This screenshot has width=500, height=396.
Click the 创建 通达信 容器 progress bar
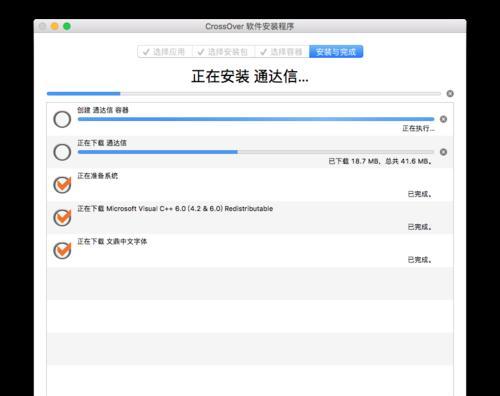pos(256,119)
